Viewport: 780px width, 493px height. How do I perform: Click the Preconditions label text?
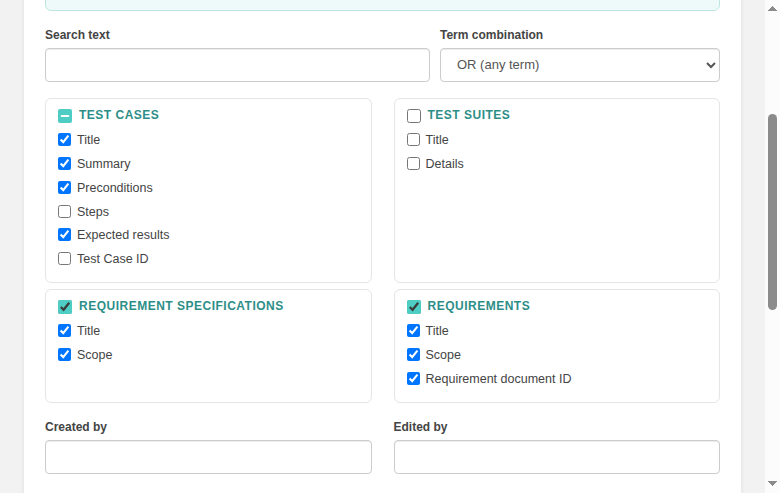click(115, 188)
